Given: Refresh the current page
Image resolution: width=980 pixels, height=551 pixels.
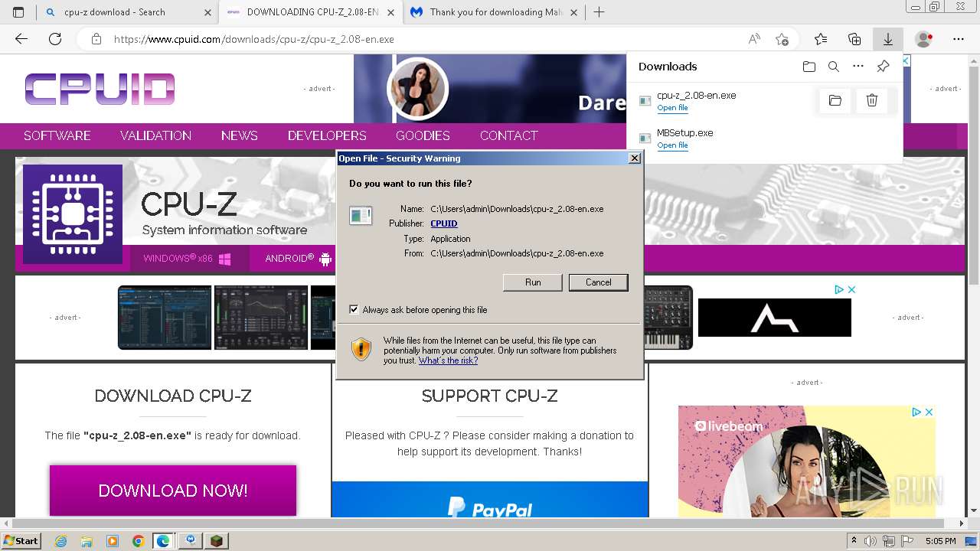Looking at the screenshot, I should pos(55,39).
